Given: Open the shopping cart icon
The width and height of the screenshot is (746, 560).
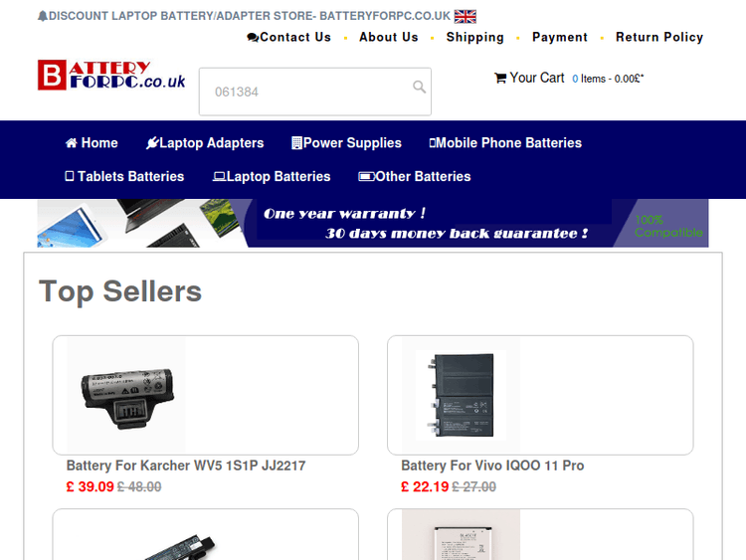Looking at the screenshot, I should (500, 78).
